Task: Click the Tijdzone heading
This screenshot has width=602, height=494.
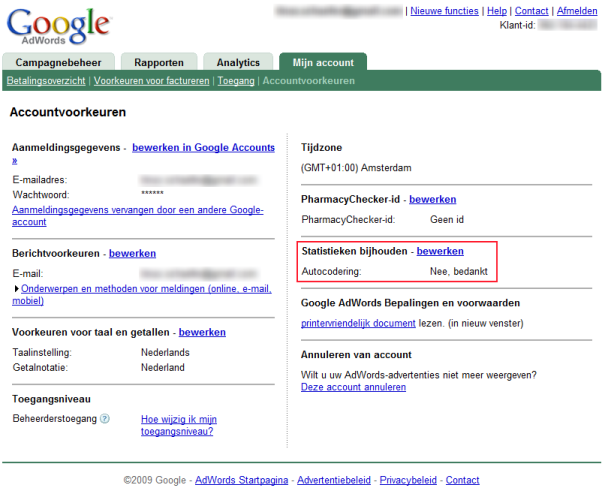Action: pos(321,148)
